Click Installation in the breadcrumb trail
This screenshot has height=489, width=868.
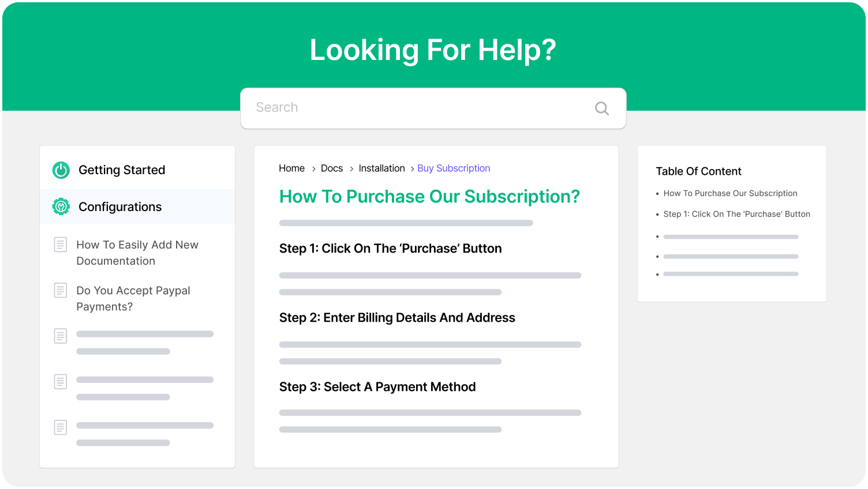point(381,168)
